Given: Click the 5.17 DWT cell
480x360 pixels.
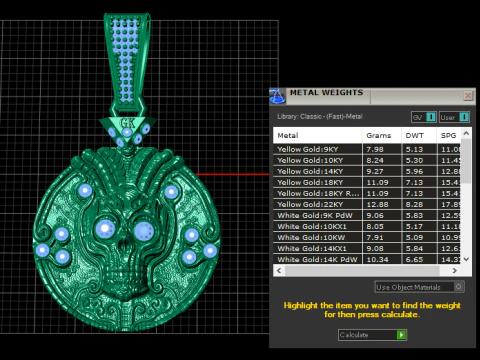Looking at the screenshot, I should click(419, 226).
